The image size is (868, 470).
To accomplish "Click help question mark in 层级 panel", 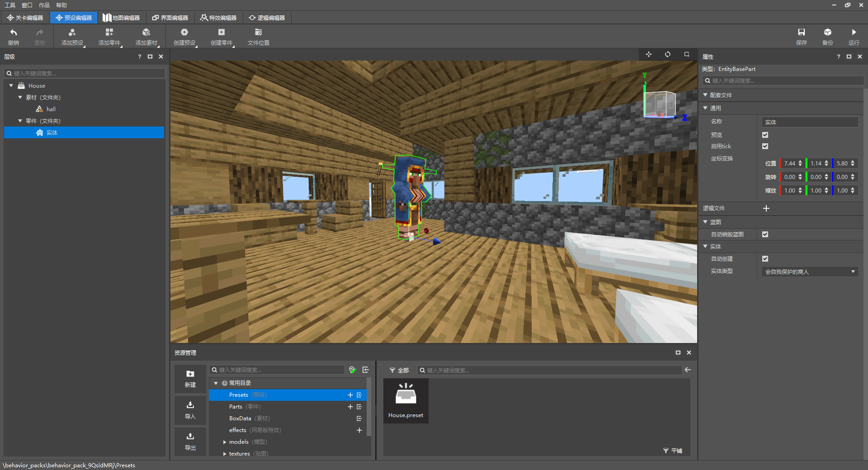I will click(x=140, y=56).
